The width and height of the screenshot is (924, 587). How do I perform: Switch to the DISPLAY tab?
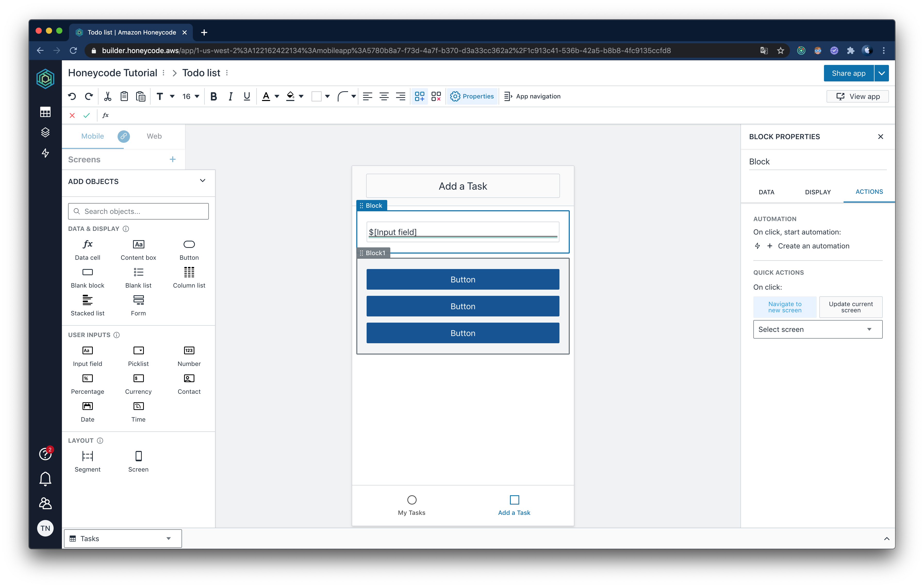click(x=818, y=192)
